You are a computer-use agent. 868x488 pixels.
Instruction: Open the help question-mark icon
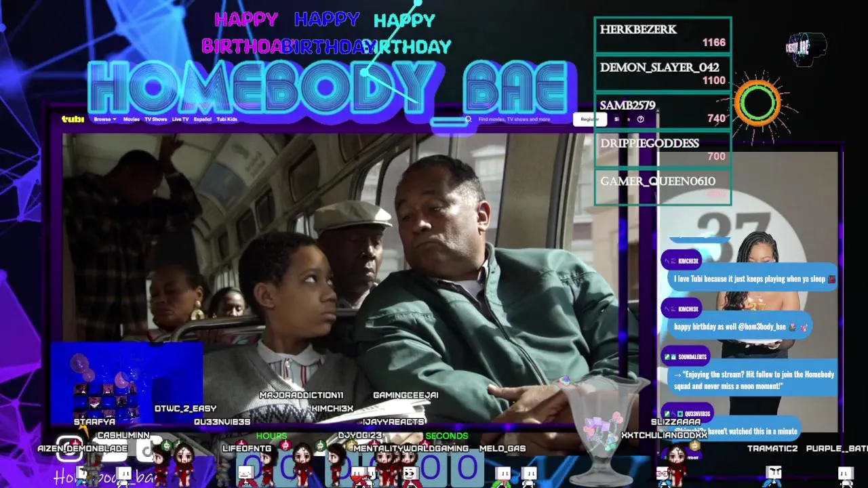640,119
